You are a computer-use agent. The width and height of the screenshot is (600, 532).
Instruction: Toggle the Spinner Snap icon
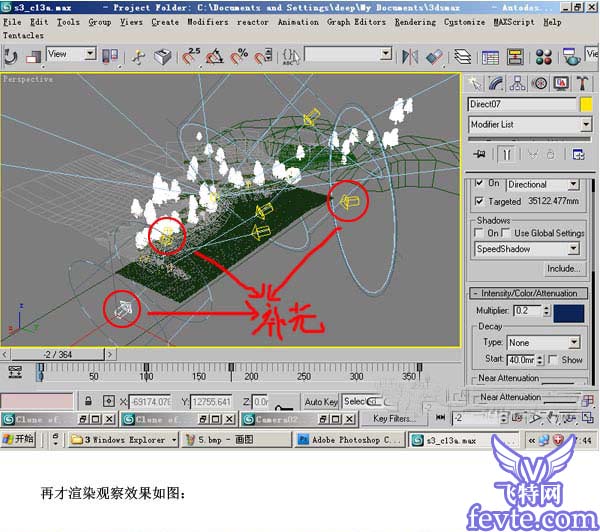(x=263, y=57)
